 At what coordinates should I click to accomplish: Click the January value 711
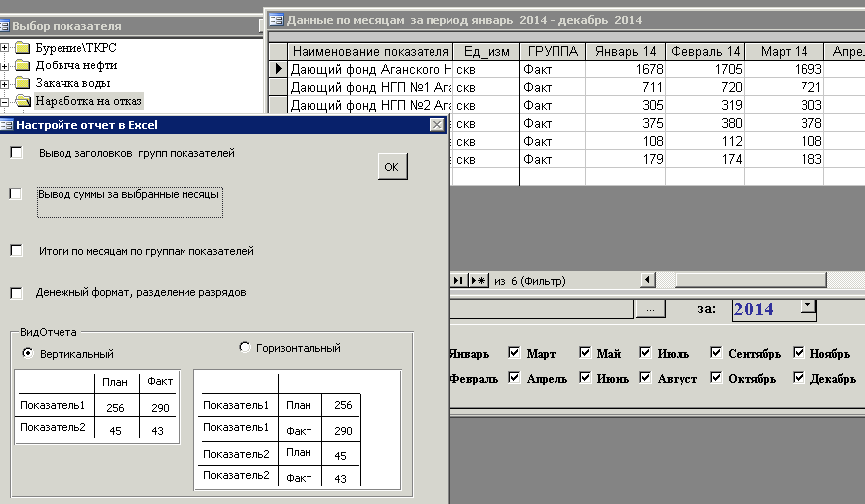coord(626,87)
